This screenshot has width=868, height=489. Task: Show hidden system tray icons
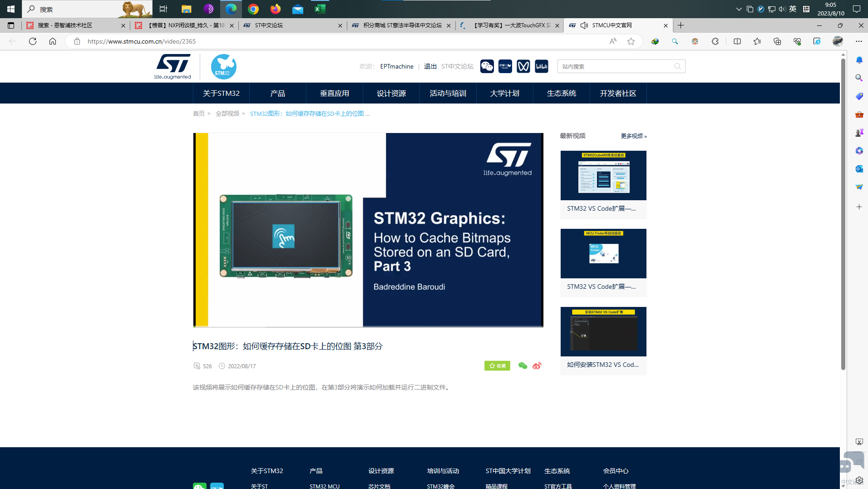(739, 9)
